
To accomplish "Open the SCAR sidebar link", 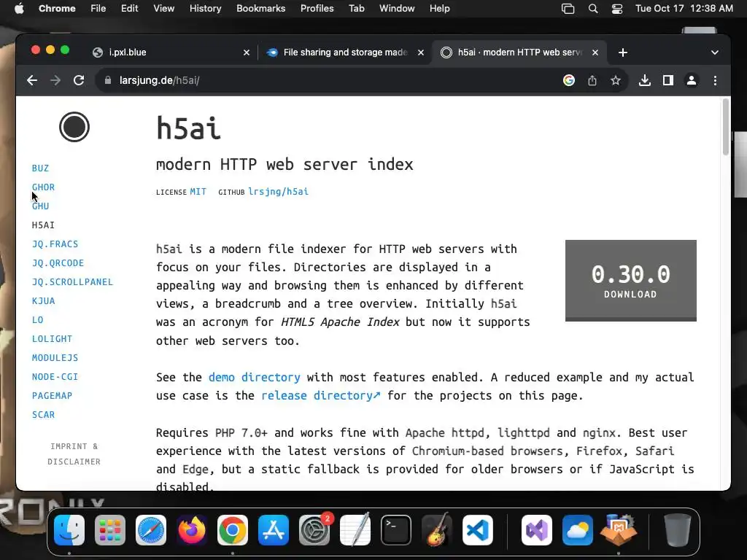I will [x=43, y=415].
